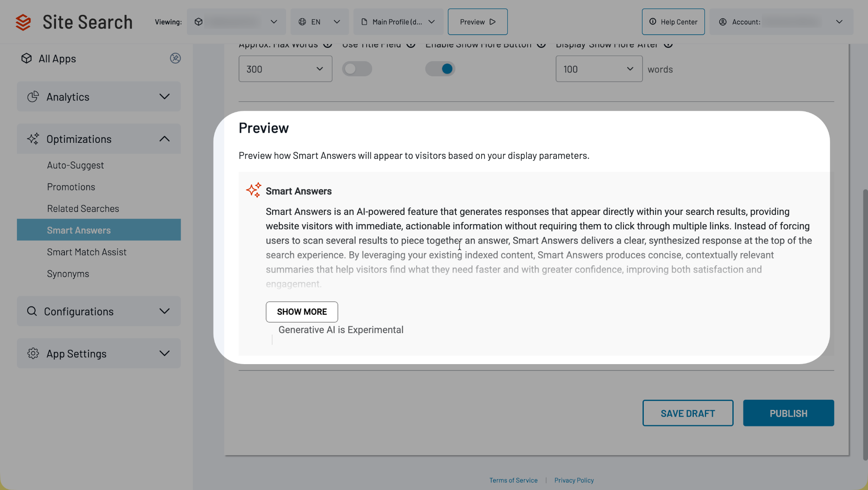Open the Help Center
Viewport: 868px width, 490px height.
[673, 22]
